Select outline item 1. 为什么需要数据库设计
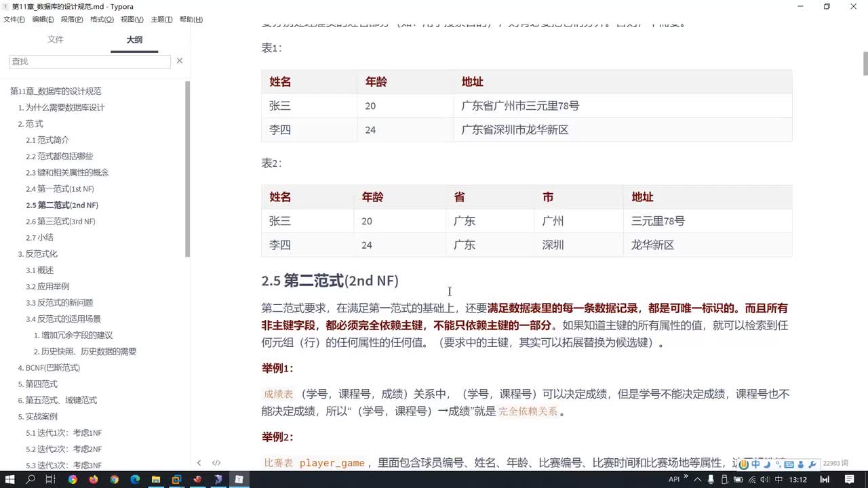 (x=61, y=107)
